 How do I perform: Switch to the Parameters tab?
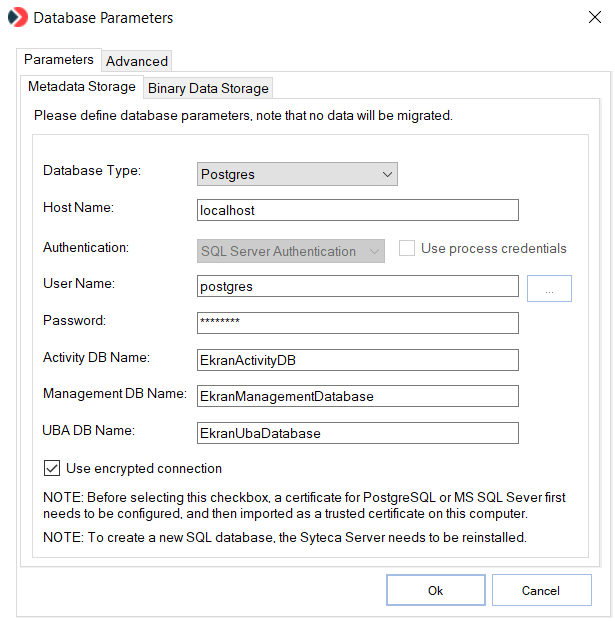(x=59, y=60)
